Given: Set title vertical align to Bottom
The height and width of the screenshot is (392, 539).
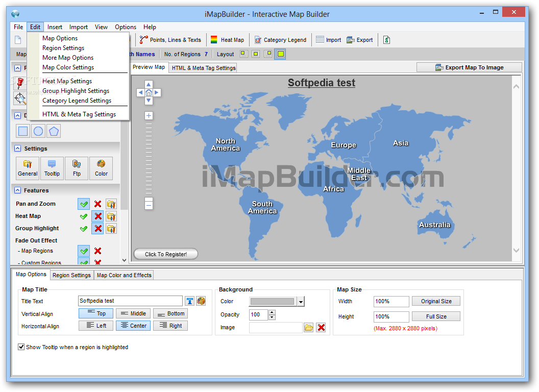Looking at the screenshot, I should pos(170,313).
